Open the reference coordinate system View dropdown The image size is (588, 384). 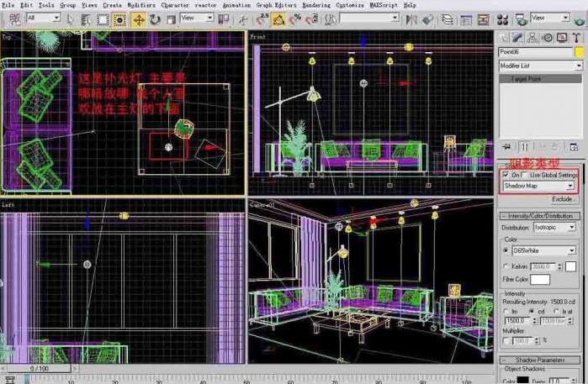pyautogui.click(x=197, y=18)
